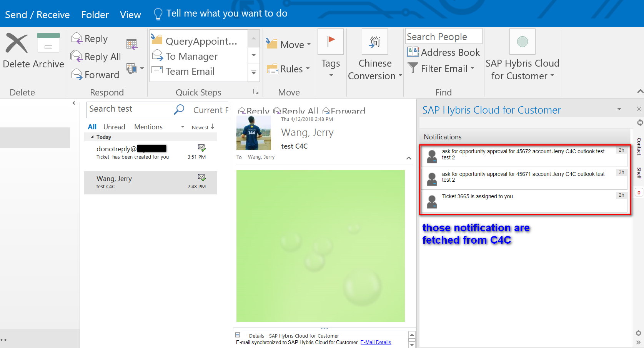Forward the message from the ribbon
This screenshot has width=644, height=348.
(95, 75)
